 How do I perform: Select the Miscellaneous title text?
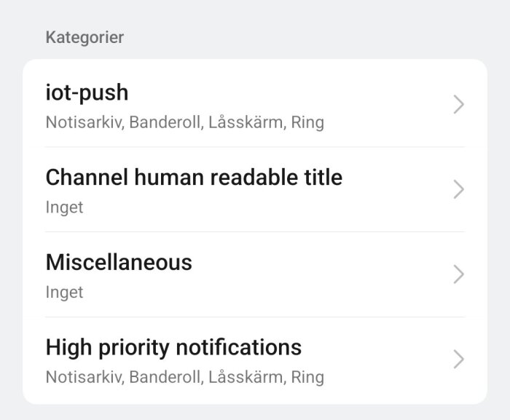(x=119, y=262)
